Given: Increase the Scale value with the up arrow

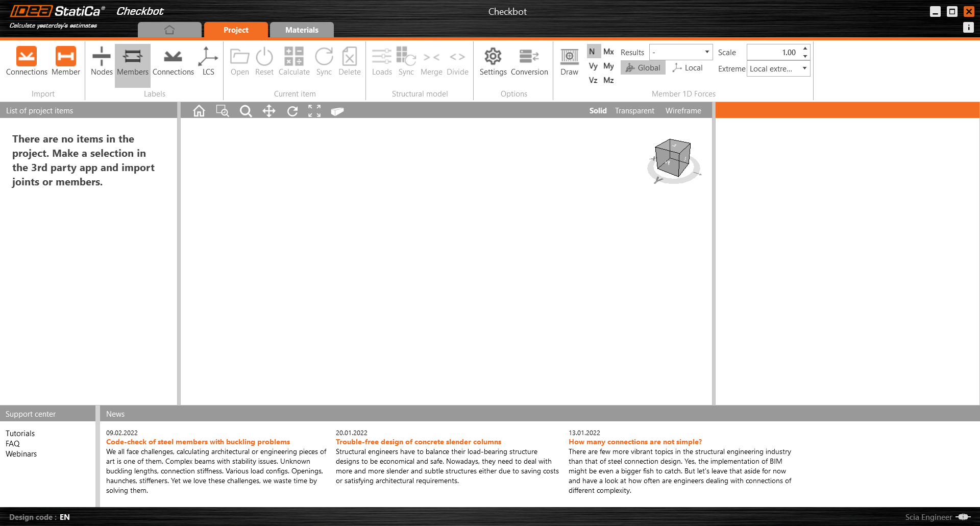Looking at the screenshot, I should (x=805, y=49).
